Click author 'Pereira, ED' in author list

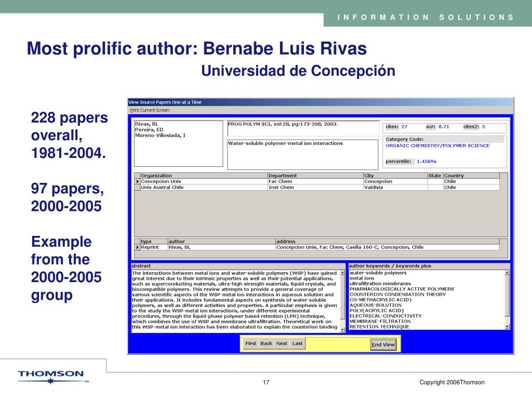click(149, 129)
